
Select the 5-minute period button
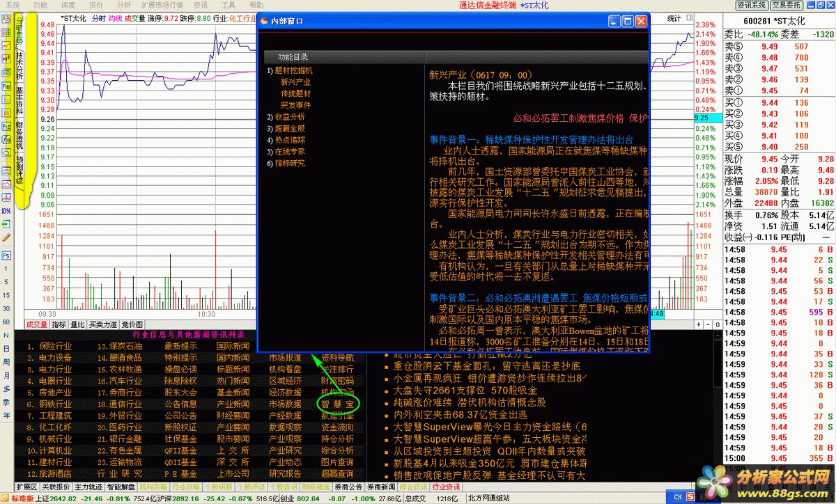tap(6, 283)
